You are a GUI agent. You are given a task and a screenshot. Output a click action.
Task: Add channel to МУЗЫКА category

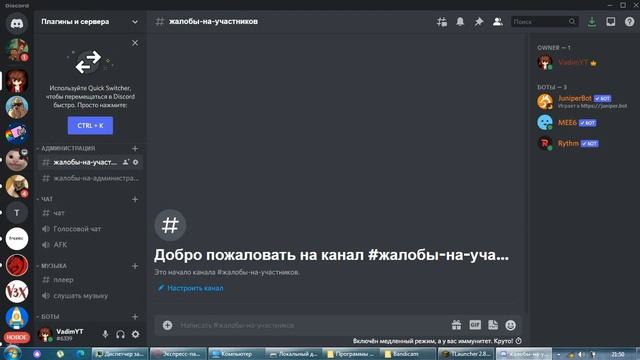pos(135,266)
